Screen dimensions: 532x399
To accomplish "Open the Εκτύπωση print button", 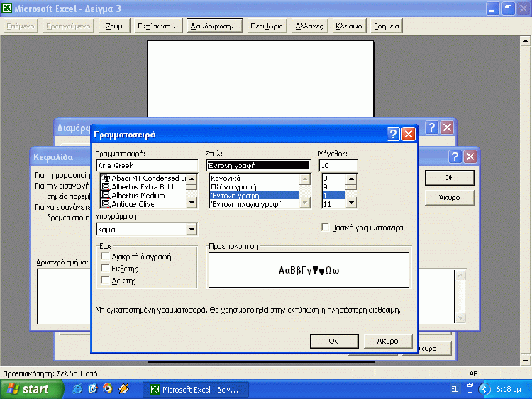I will (x=157, y=26).
